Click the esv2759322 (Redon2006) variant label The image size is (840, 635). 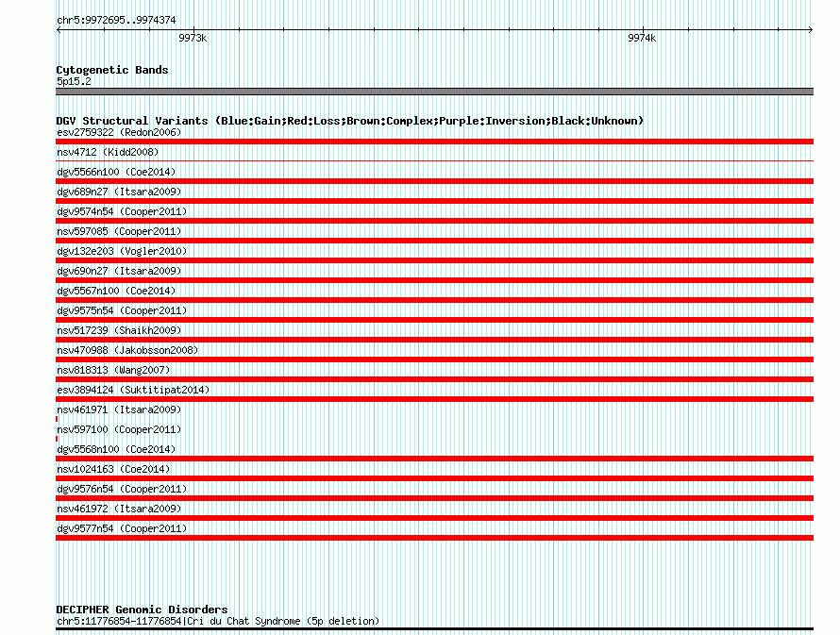click(119, 132)
